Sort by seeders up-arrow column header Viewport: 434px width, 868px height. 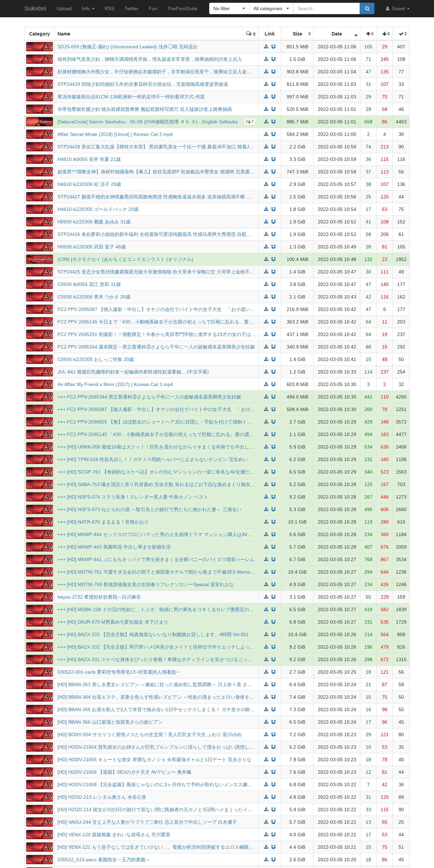(368, 34)
